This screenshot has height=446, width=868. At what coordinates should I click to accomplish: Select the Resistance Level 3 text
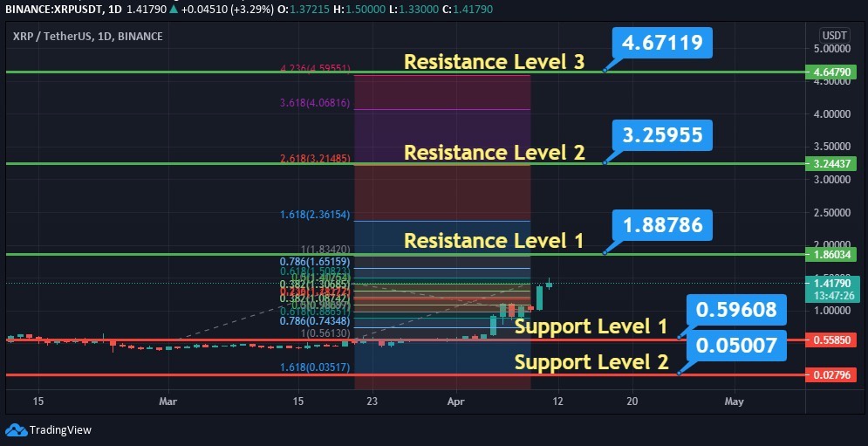(x=494, y=61)
